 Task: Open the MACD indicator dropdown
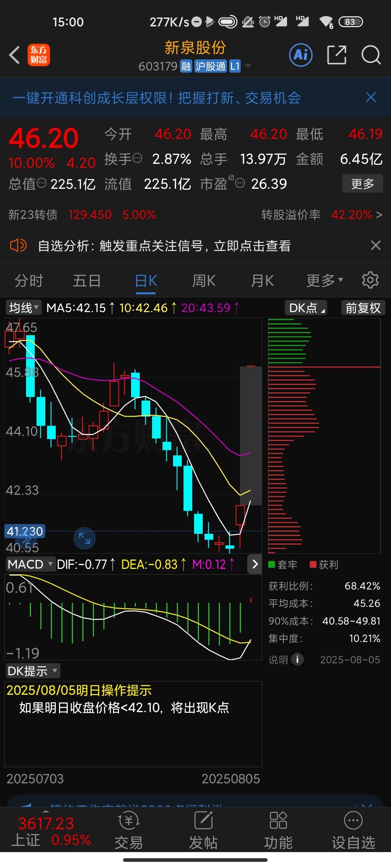pyautogui.click(x=30, y=564)
